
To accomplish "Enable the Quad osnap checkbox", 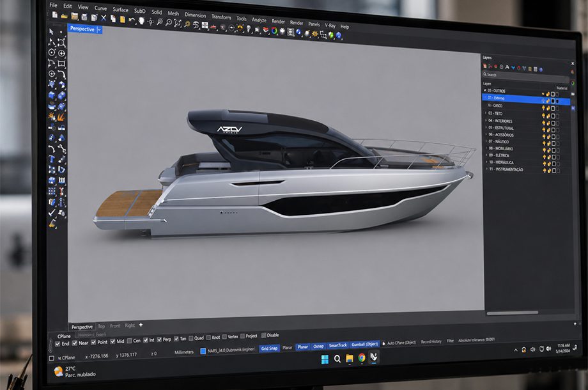I will click(x=191, y=338).
